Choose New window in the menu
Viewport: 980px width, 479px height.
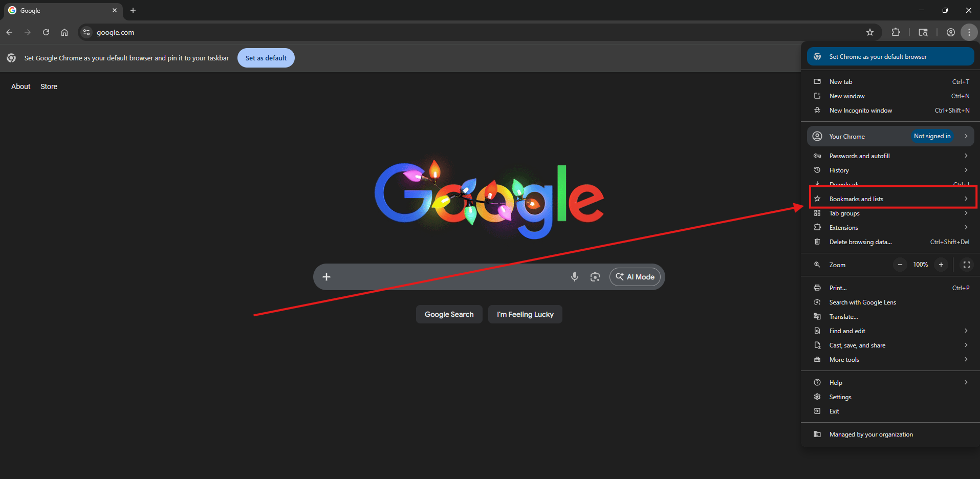pos(890,96)
